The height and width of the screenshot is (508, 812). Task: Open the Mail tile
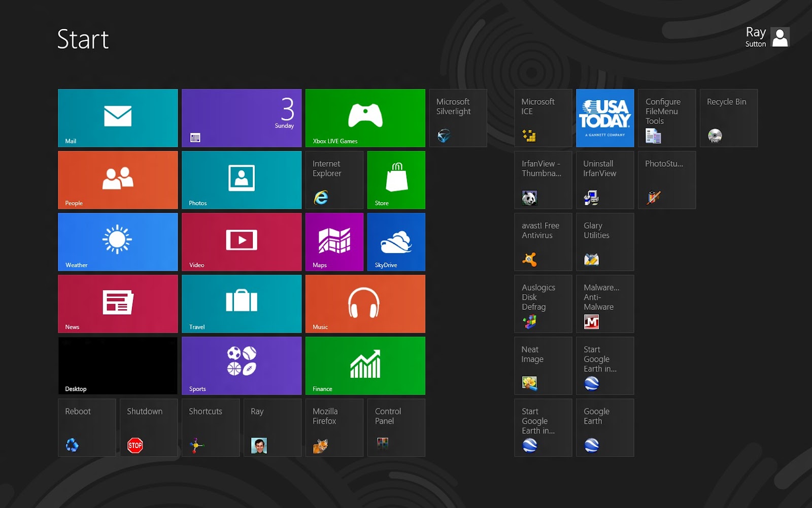[x=118, y=118]
